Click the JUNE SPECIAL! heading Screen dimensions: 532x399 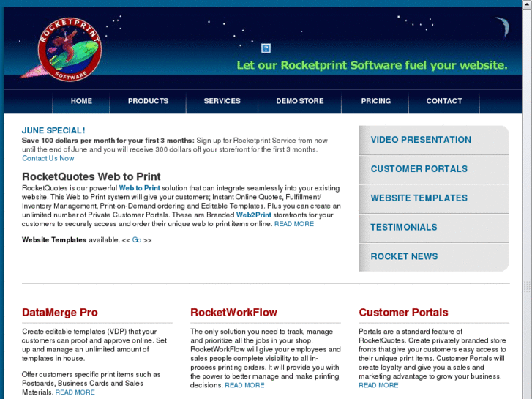53,131
